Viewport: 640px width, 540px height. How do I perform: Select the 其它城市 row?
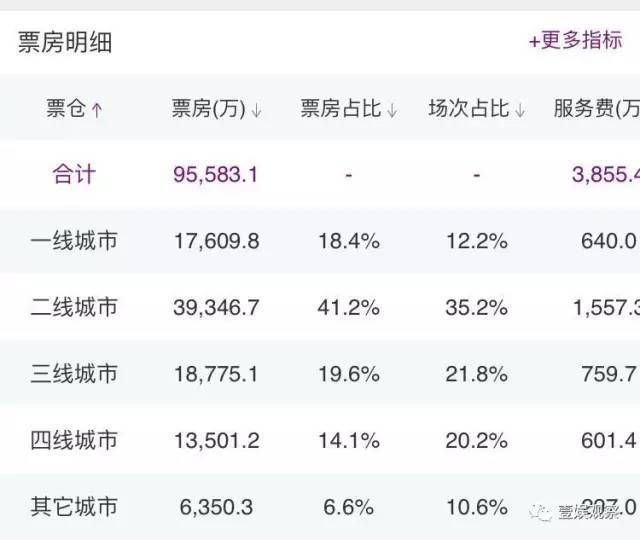point(320,507)
